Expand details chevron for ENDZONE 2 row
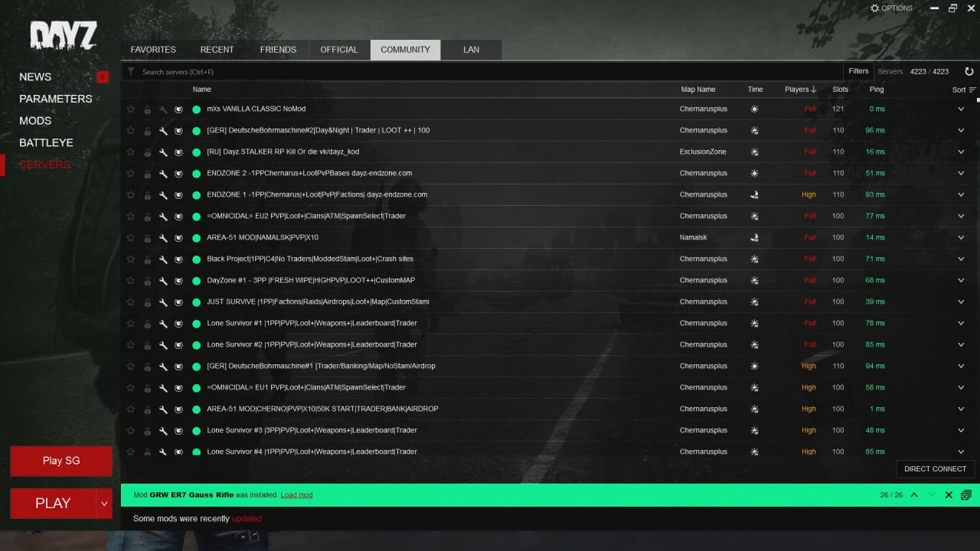 click(961, 173)
